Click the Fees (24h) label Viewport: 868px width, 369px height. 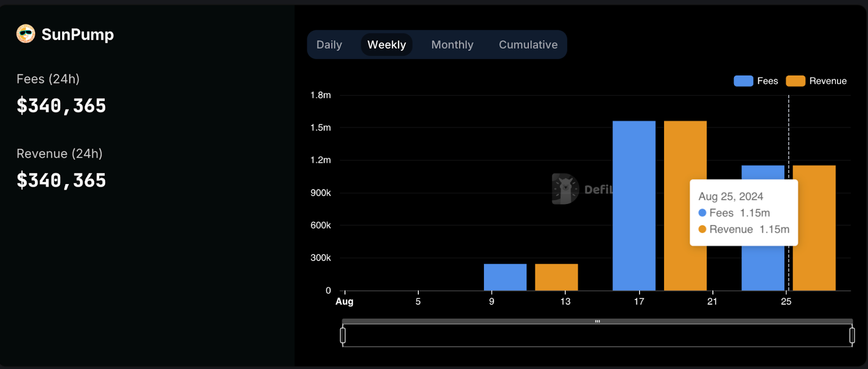(48, 79)
